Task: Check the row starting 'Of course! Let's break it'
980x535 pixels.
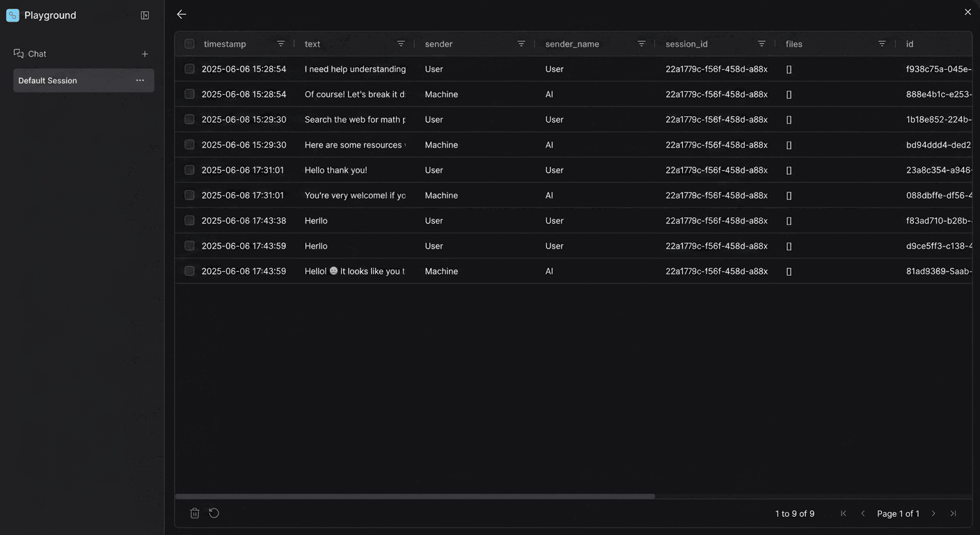Action: (189, 94)
